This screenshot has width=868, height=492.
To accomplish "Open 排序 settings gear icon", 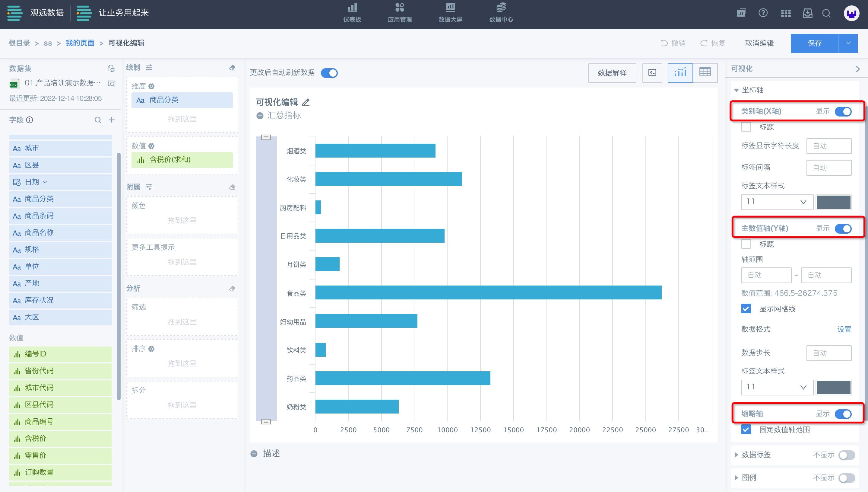I will pos(152,349).
